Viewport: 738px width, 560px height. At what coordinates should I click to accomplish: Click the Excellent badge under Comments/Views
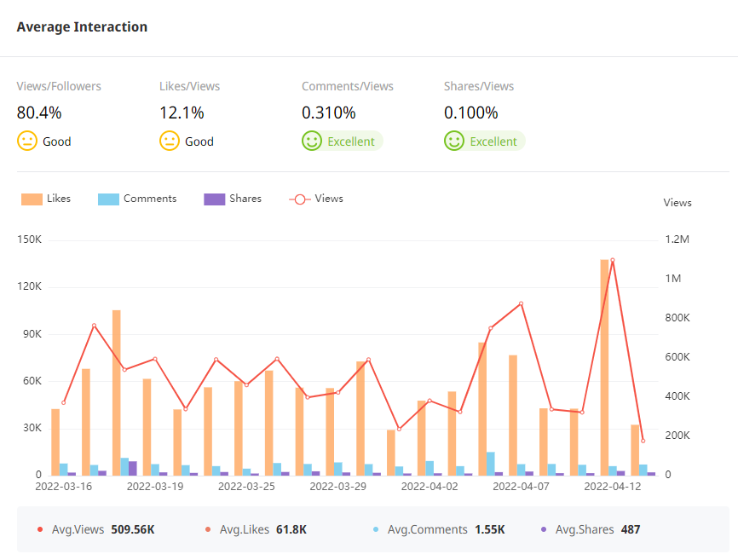[x=351, y=141]
